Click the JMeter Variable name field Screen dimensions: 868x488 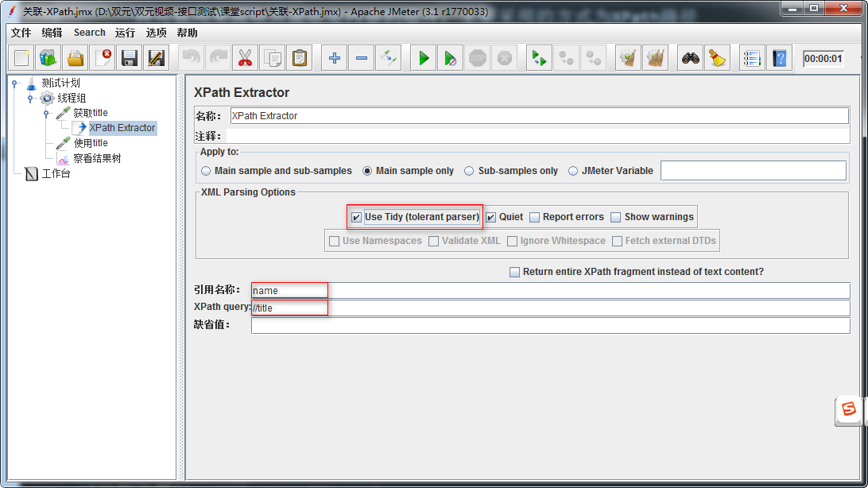click(x=753, y=171)
